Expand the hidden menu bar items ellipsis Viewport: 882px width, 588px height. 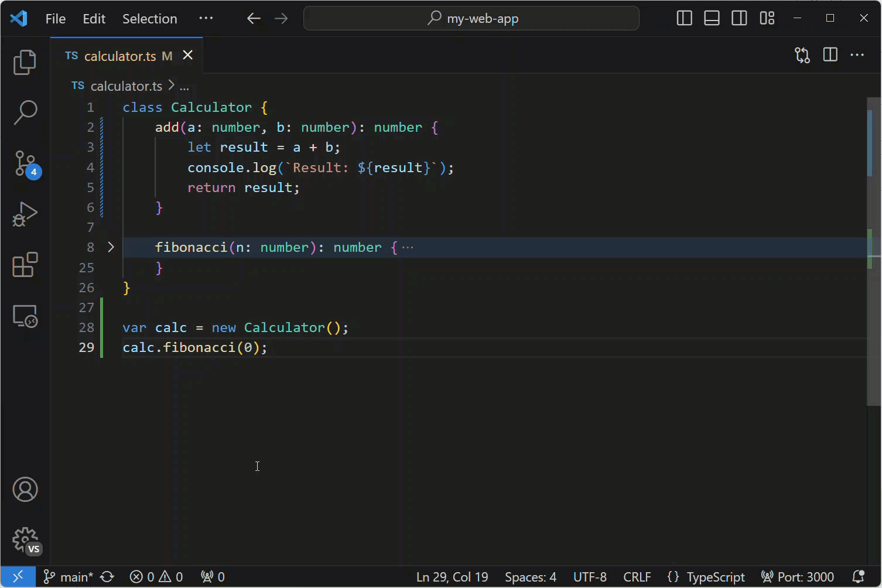coord(206,18)
